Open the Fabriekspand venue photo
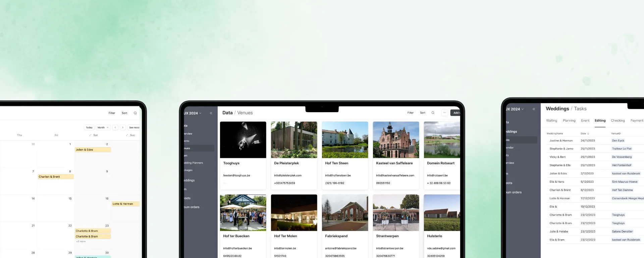 pos(345,213)
